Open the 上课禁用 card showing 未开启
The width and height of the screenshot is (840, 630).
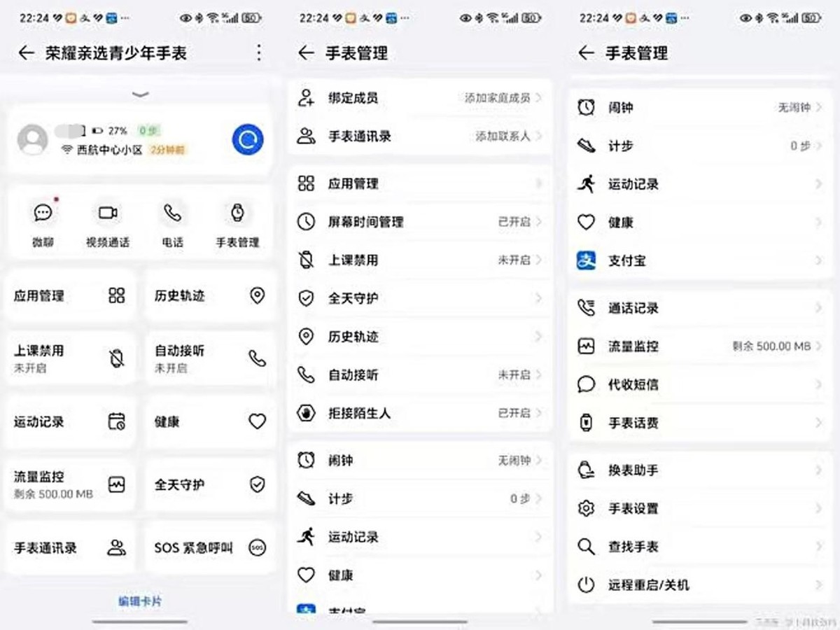[71, 358]
